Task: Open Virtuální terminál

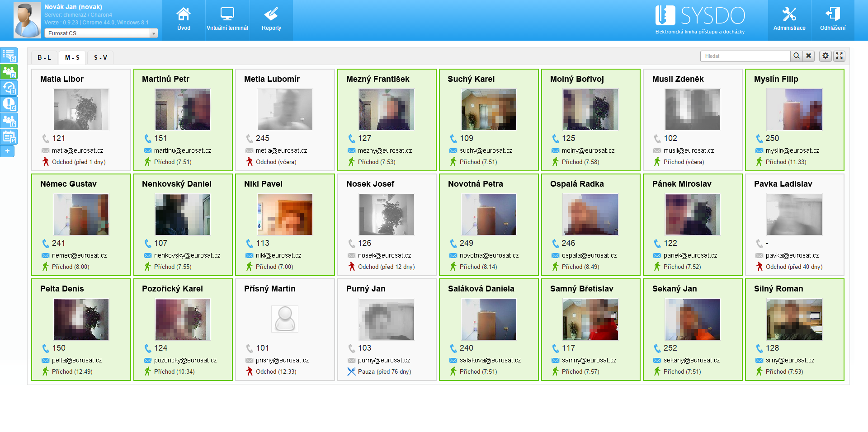Action: [227, 20]
